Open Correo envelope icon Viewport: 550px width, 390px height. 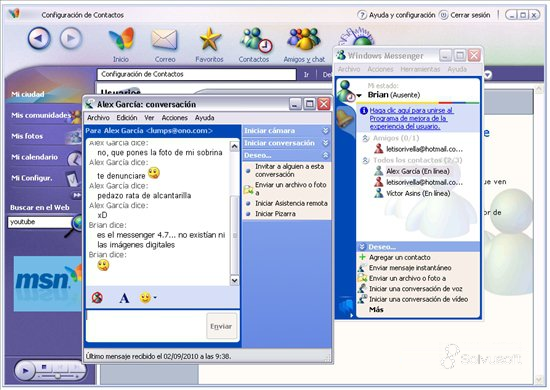coord(164,40)
